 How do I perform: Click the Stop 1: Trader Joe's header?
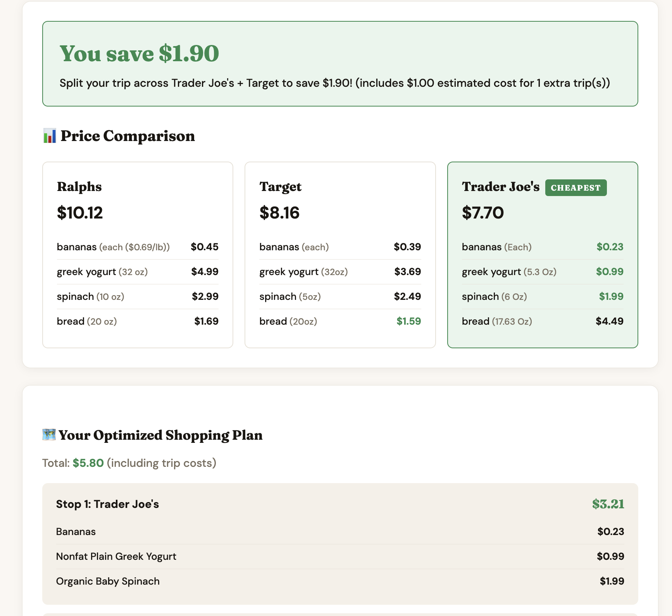(x=107, y=504)
